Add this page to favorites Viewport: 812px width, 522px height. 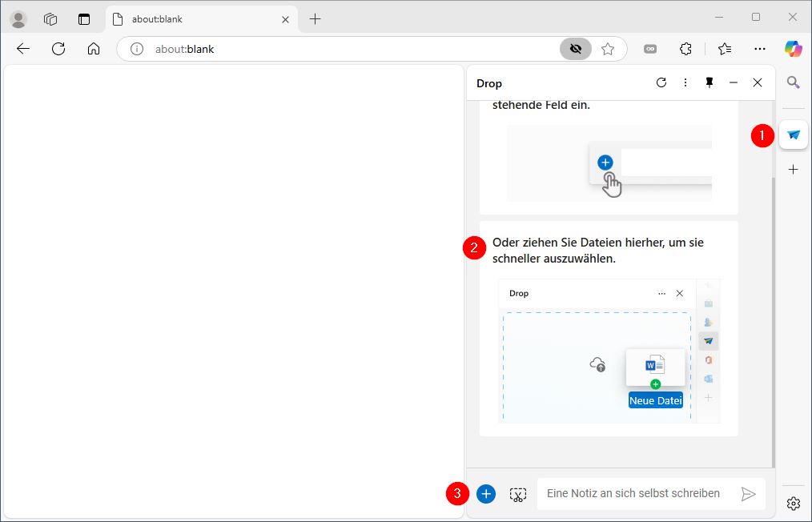coord(608,49)
